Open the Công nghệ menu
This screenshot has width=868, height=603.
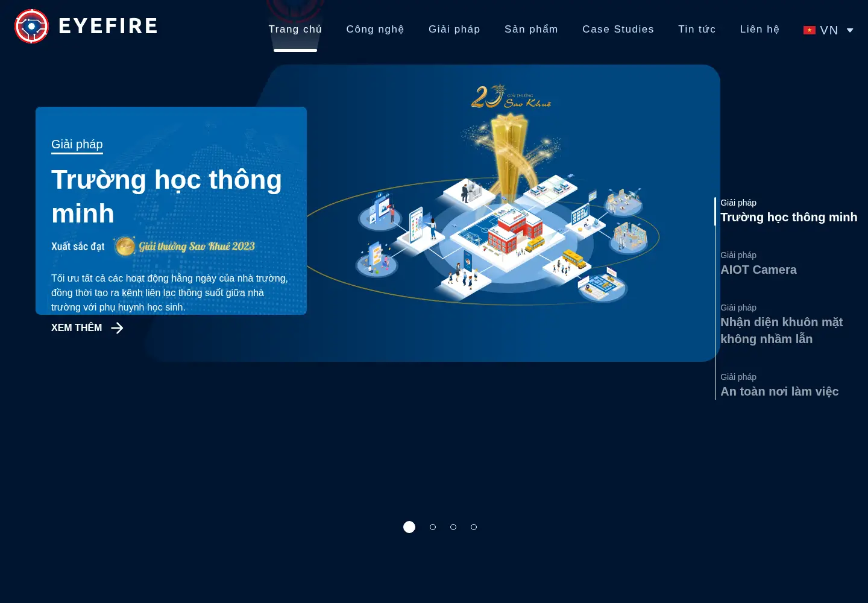[375, 29]
